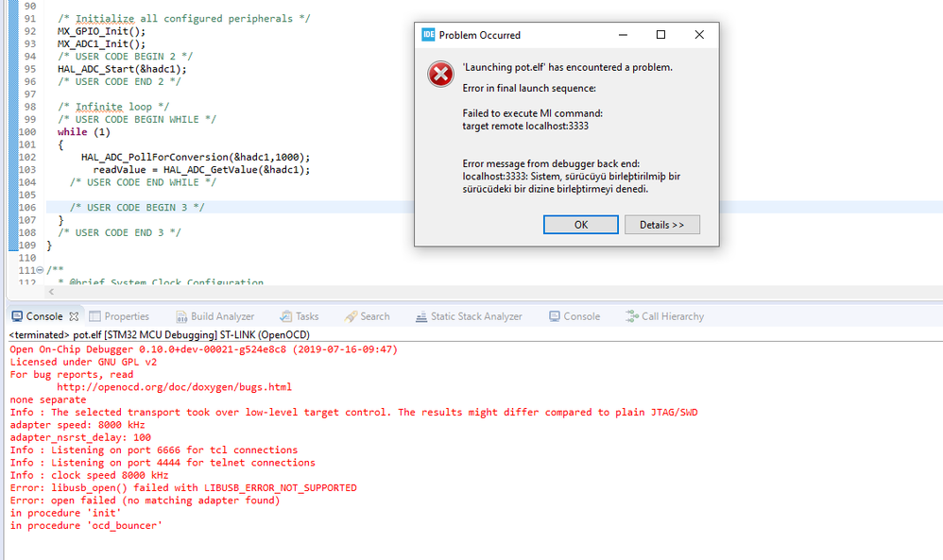Click the MX_GPIO_Init() call
Screen dimensions: 943x560
click(x=101, y=31)
